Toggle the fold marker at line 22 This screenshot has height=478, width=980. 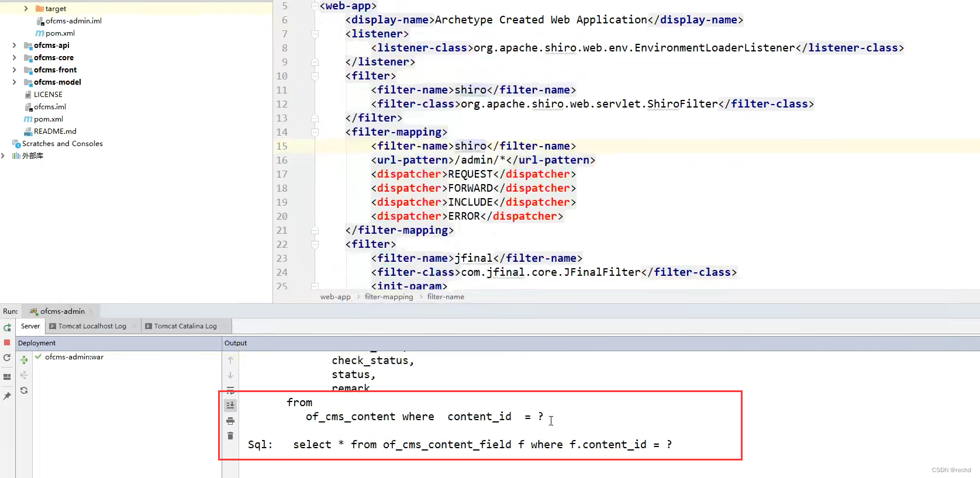point(315,244)
